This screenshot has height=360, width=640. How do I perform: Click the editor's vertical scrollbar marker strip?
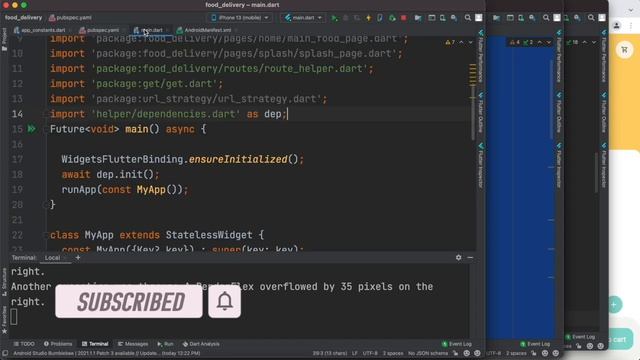point(473,143)
